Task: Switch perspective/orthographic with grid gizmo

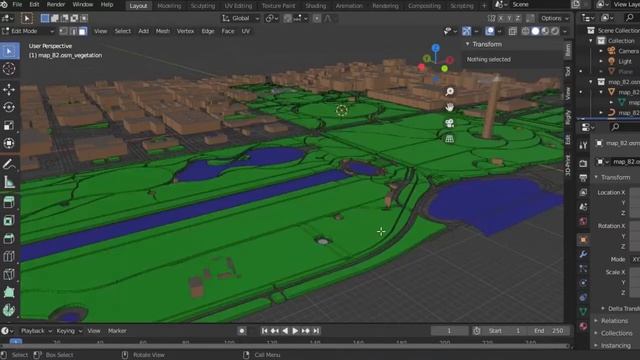Action: [x=449, y=139]
